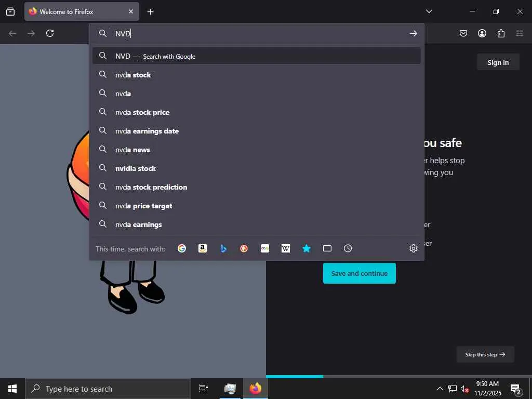Search with Google one-off icon
Image resolution: width=532 pixels, height=399 pixels.
(x=182, y=248)
